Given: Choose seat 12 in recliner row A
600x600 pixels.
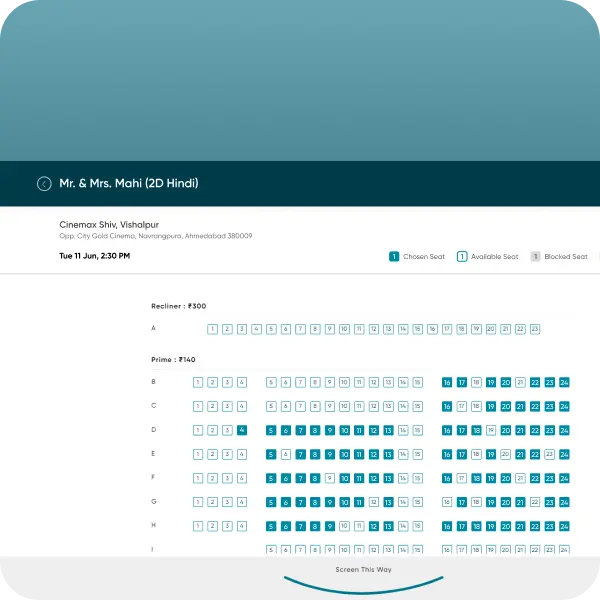Looking at the screenshot, I should (x=374, y=329).
